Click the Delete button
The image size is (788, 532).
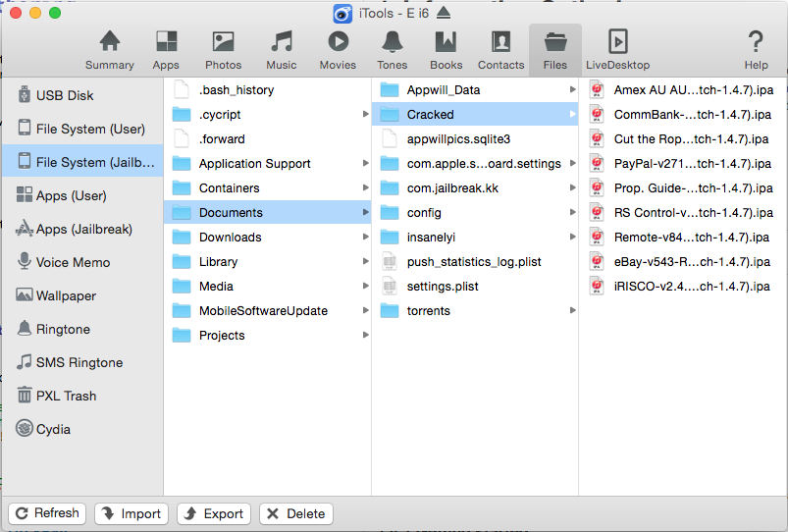coord(296,513)
